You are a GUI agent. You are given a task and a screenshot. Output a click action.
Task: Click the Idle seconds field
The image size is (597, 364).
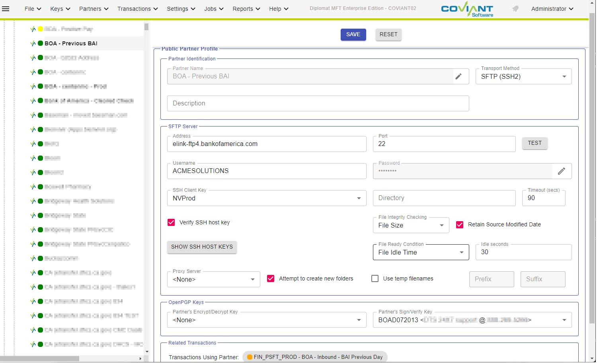click(x=523, y=252)
